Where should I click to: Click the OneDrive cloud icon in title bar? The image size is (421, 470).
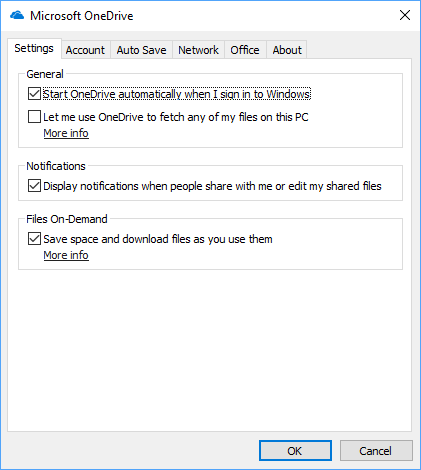[17, 15]
